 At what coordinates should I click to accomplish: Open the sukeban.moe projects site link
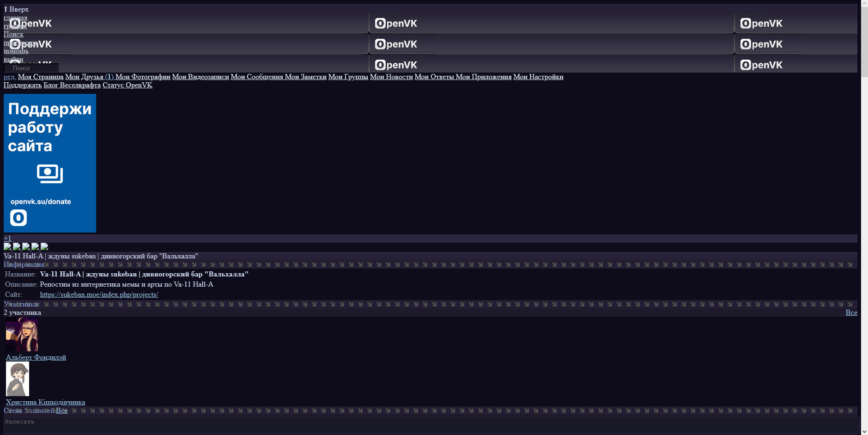99,294
